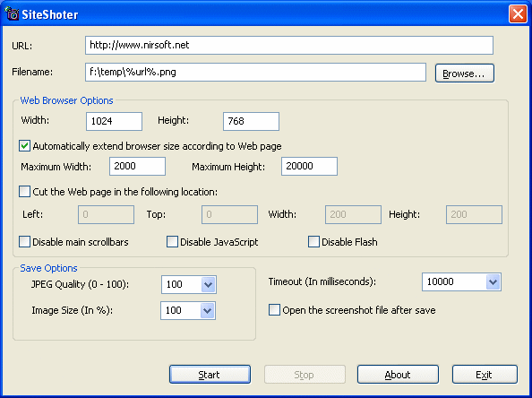Click the Maximum Height field
Viewport: 532px width, 398px height.
(x=309, y=166)
